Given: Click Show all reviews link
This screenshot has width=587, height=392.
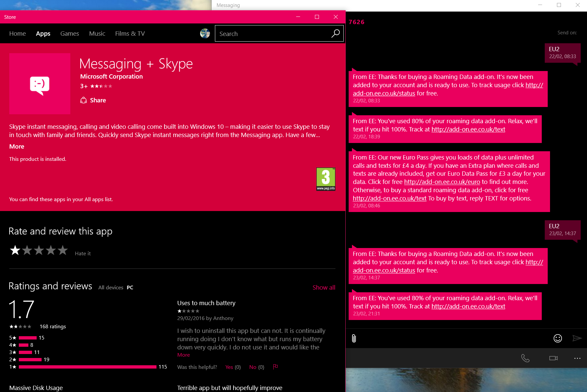Looking at the screenshot, I should tap(324, 287).
